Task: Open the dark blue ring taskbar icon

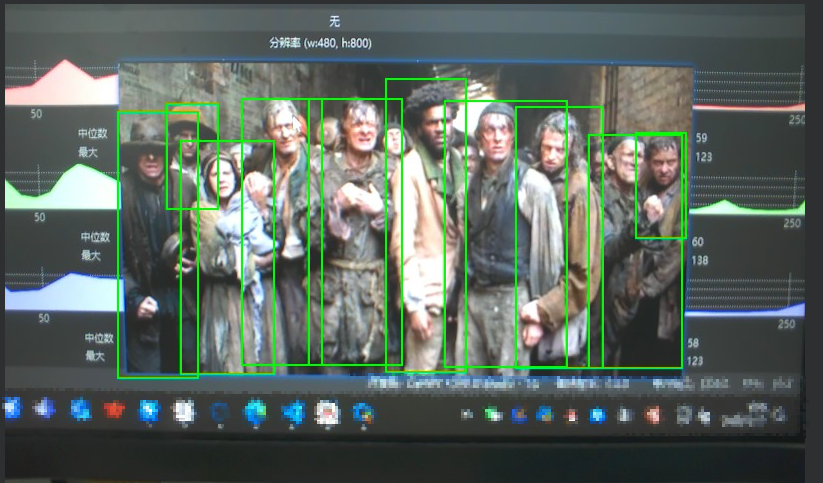Action: pyautogui.click(x=219, y=412)
